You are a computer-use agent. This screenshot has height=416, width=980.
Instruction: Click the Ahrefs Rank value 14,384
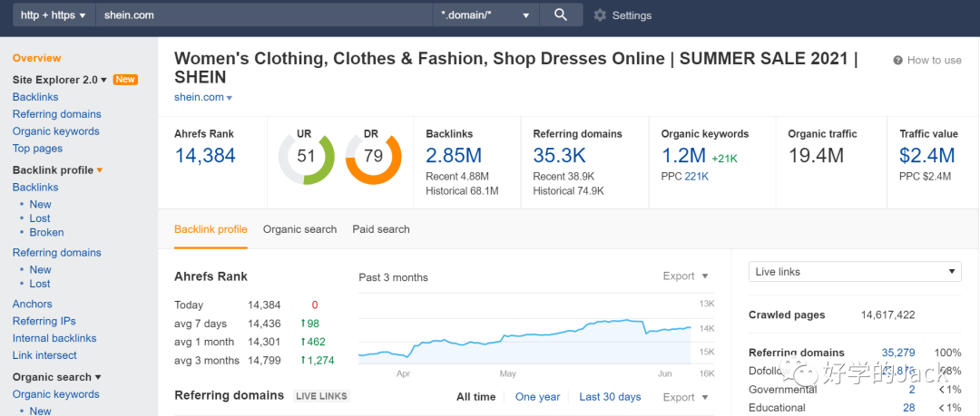(205, 156)
